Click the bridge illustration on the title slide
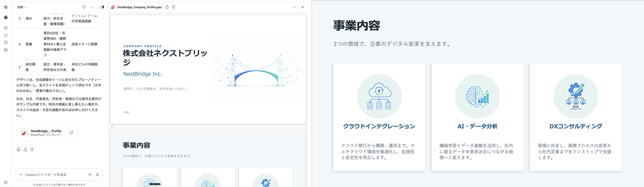Image resolution: width=644 pixels, height=187 pixels. click(256, 70)
